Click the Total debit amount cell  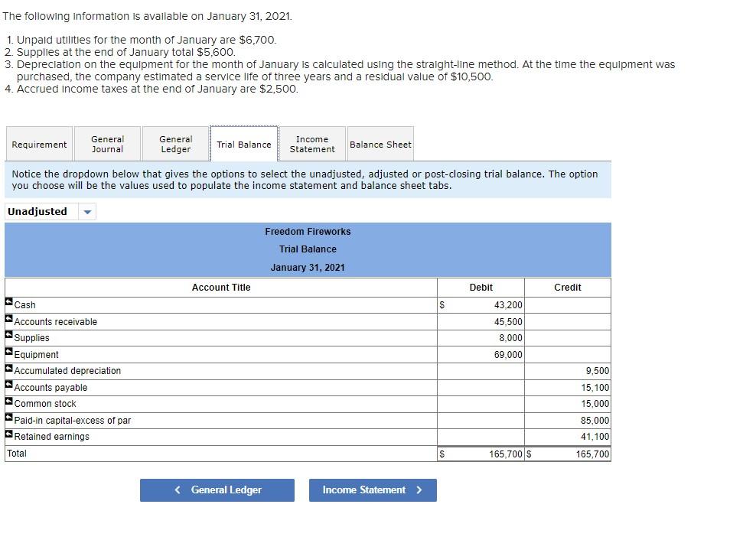coord(481,453)
